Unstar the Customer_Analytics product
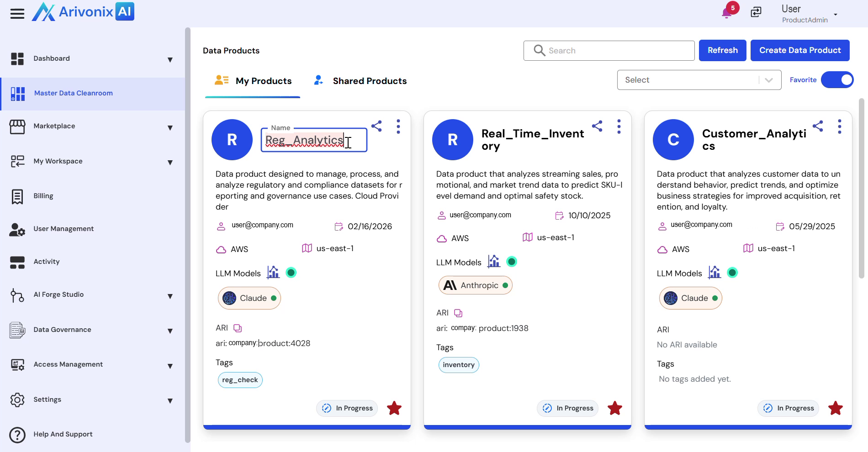Viewport: 868px width, 452px height. pos(836,408)
